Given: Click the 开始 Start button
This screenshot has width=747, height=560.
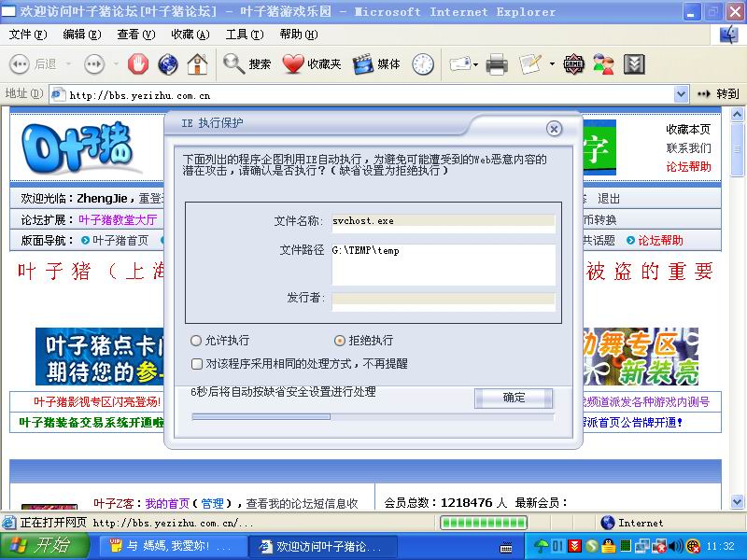Looking at the screenshot, I should tap(45, 546).
